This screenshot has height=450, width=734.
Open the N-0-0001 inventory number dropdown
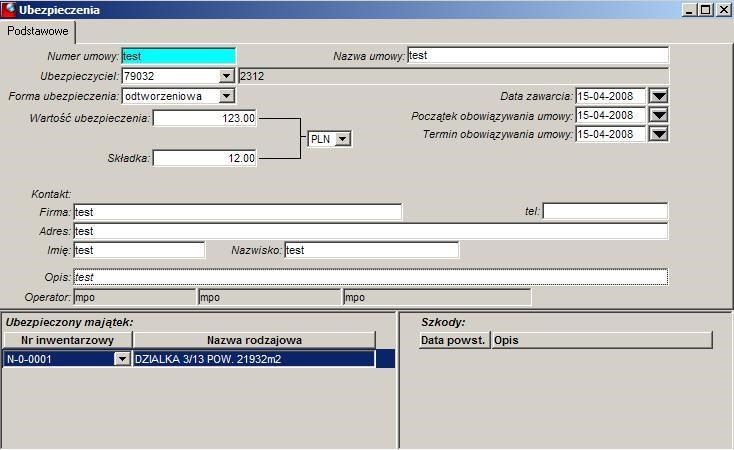point(122,359)
